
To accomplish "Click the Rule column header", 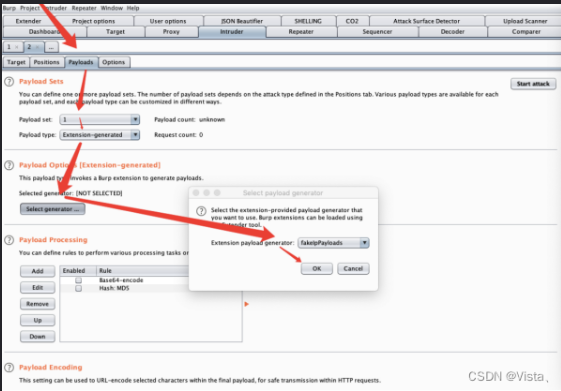I will coord(142,271).
